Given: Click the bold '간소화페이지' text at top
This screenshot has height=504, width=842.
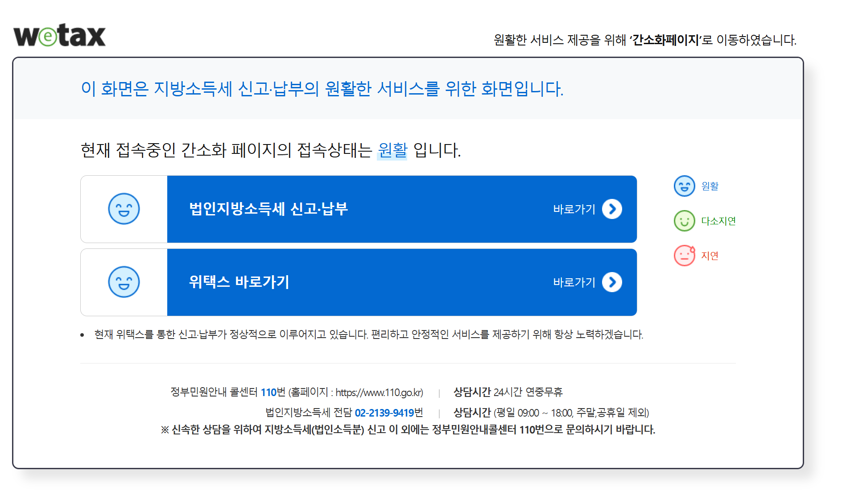Looking at the screenshot, I should click(x=665, y=40).
